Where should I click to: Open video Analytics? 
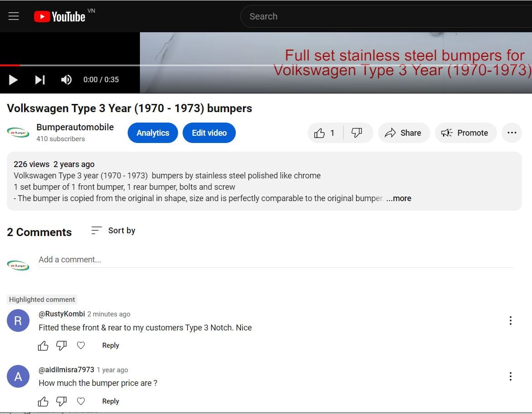coord(153,133)
